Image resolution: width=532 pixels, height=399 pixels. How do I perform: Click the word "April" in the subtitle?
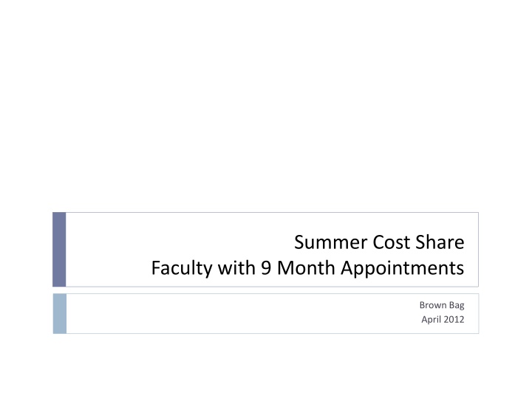tap(430, 319)
